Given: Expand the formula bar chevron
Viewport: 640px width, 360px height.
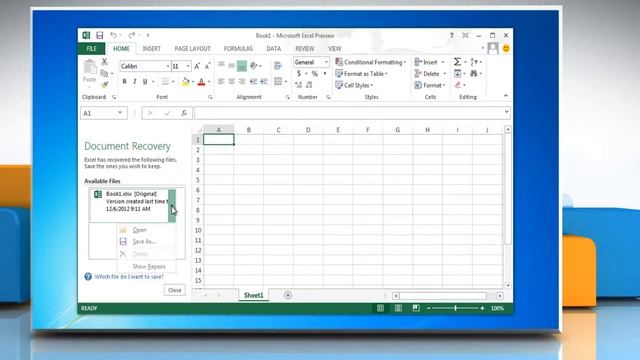Looking at the screenshot, I should tap(507, 112).
